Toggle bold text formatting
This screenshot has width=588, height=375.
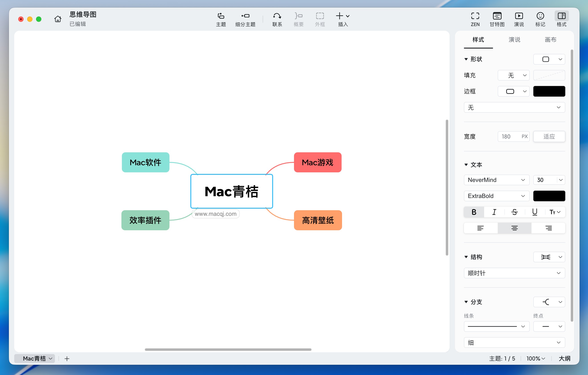(474, 212)
